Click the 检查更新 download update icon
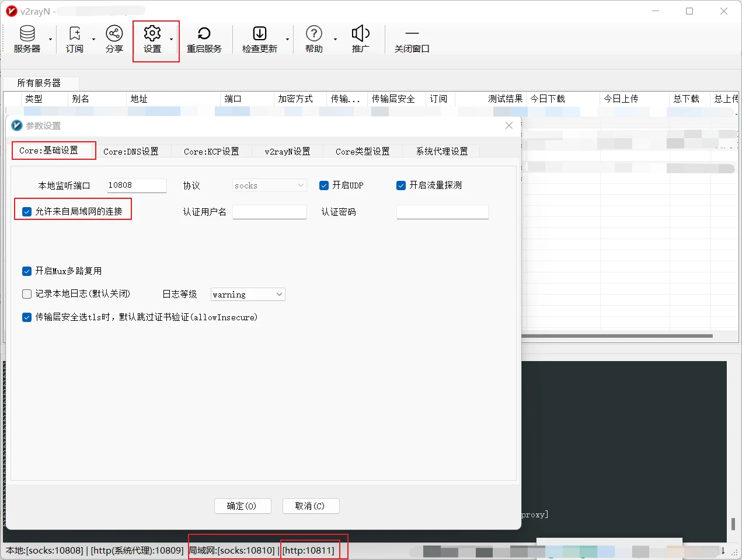The height and width of the screenshot is (560, 742). [x=260, y=33]
